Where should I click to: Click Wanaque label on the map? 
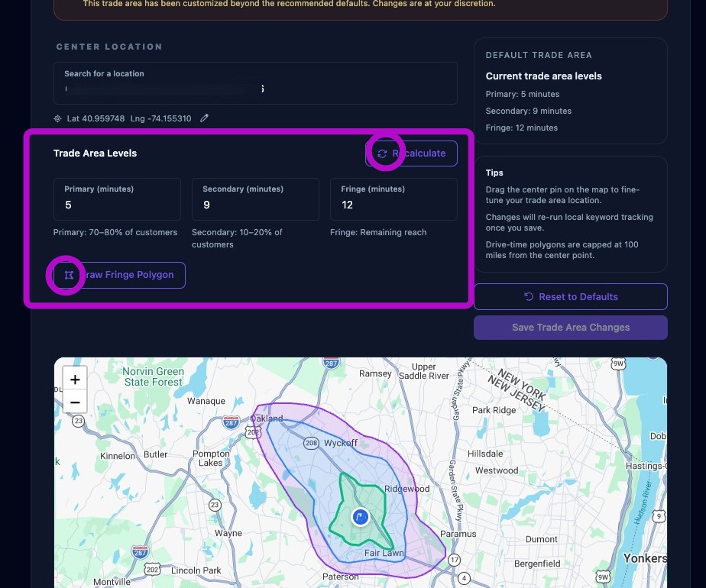[206, 401]
